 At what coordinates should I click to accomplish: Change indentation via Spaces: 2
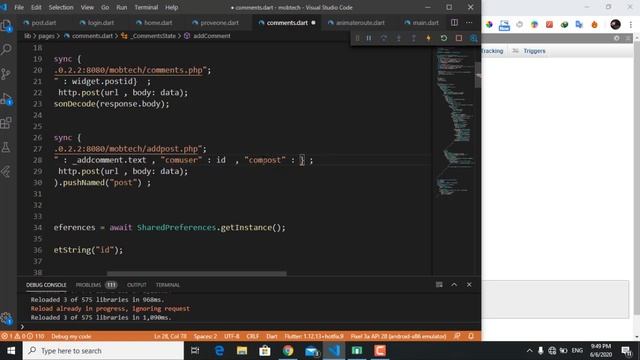(205, 336)
